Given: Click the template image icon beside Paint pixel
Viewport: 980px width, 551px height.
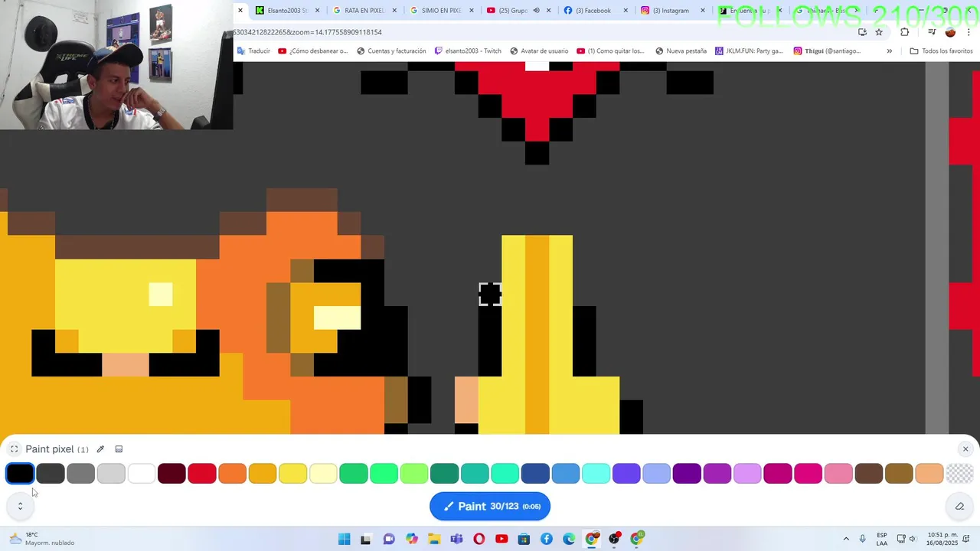Looking at the screenshot, I should (x=119, y=449).
